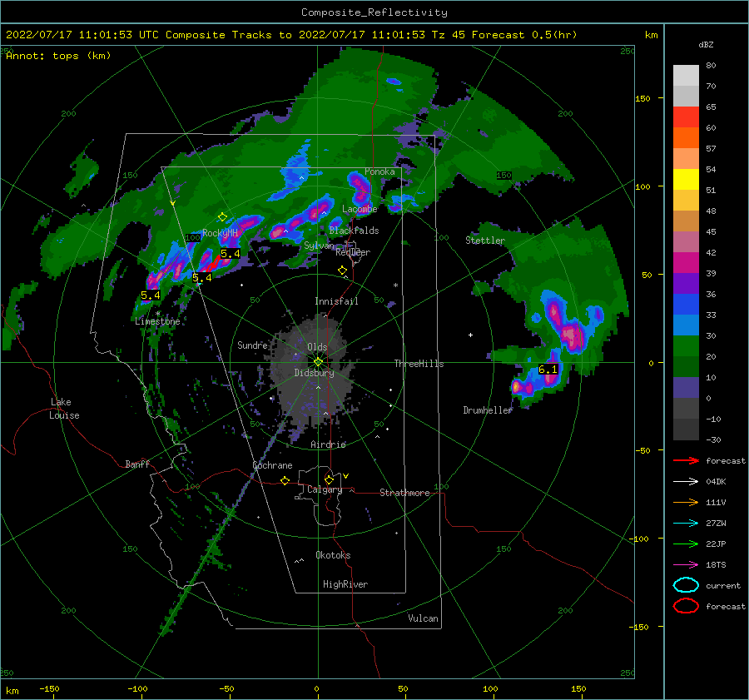Click the purple 39-36 dBZ color swatch

pos(686,284)
